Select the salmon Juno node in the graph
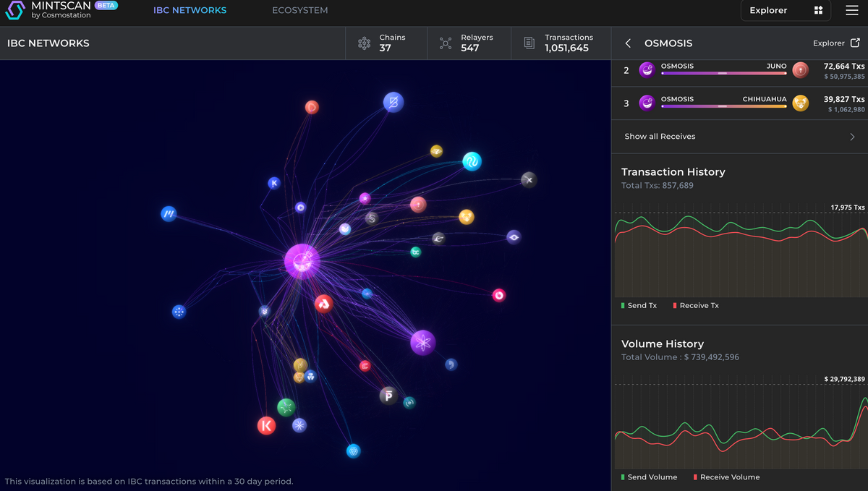The width and height of the screenshot is (868, 491). pyautogui.click(x=418, y=205)
